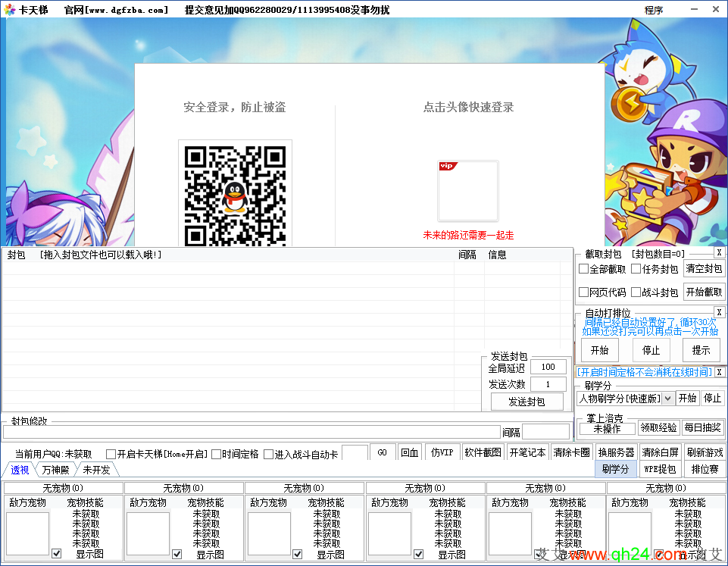Viewport: 728px width, 566px height.
Task: Click the 开始截取 button
Action: click(704, 292)
